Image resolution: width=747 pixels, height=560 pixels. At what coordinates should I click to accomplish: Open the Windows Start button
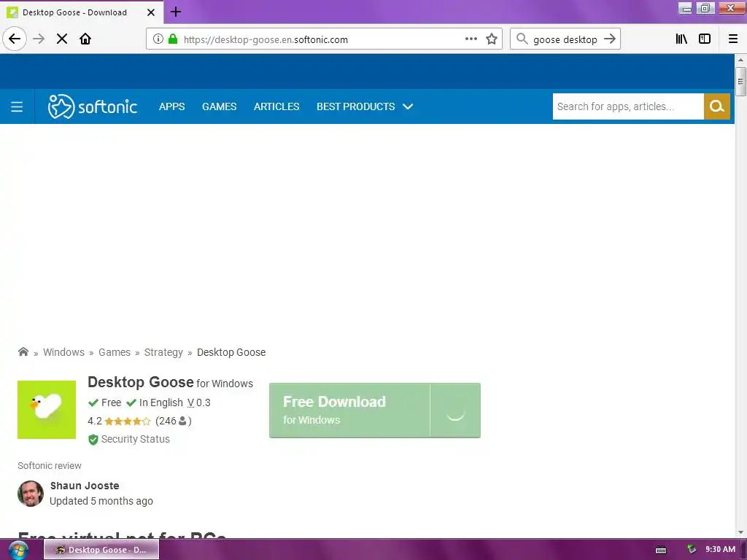[x=18, y=550]
